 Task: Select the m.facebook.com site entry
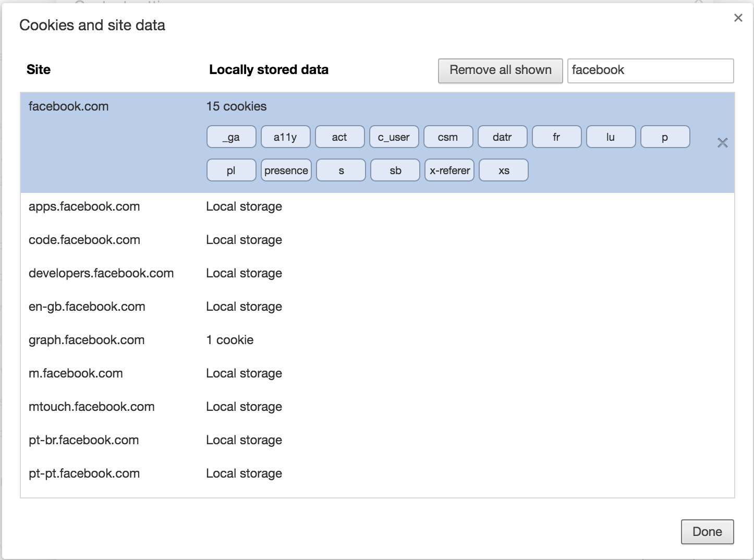(76, 373)
